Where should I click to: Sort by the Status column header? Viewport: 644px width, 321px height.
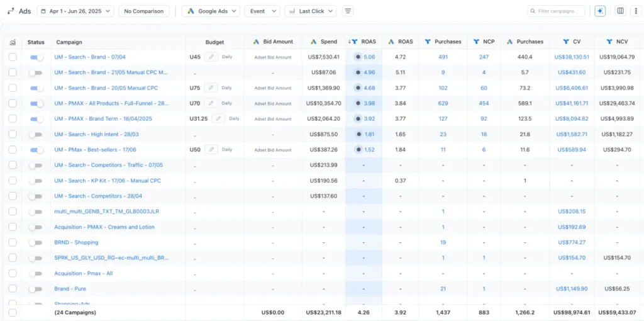(x=36, y=42)
